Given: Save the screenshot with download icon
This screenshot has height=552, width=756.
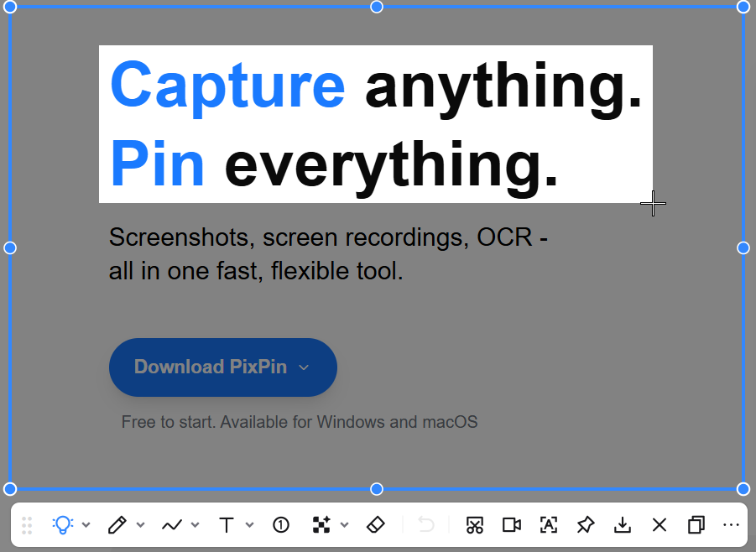Looking at the screenshot, I should (x=623, y=524).
